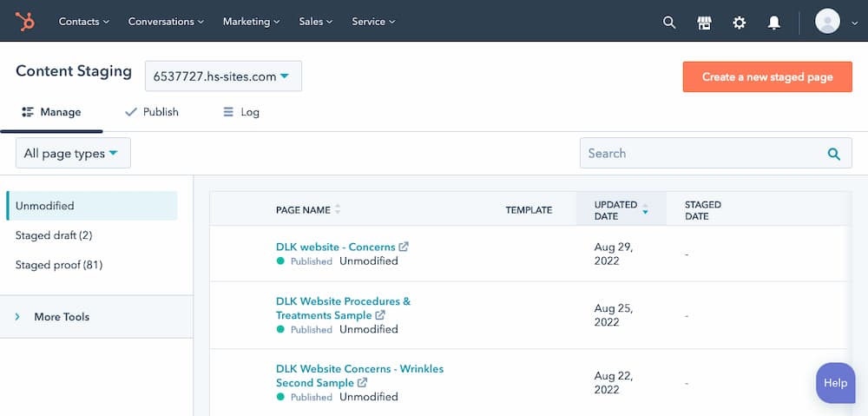Viewport: 868px width, 416px height.
Task: Click the Aug 22, 2022 date cell
Action: pyautogui.click(x=614, y=382)
